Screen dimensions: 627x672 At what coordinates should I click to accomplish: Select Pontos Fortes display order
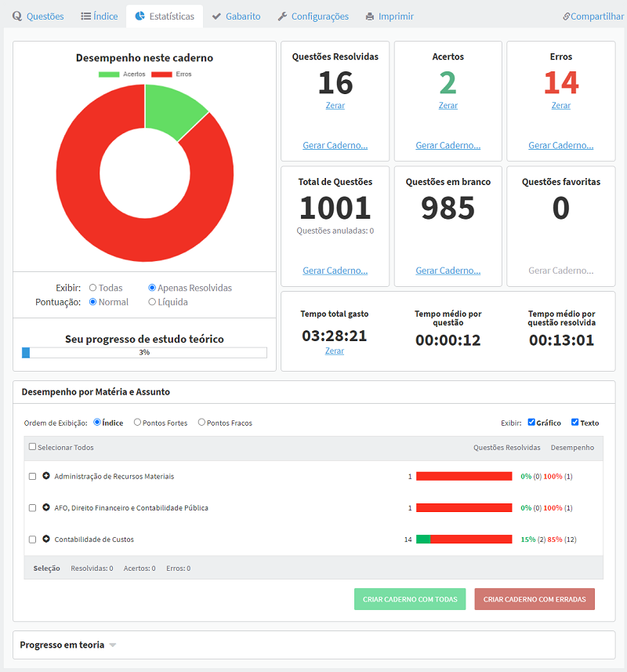tap(137, 422)
